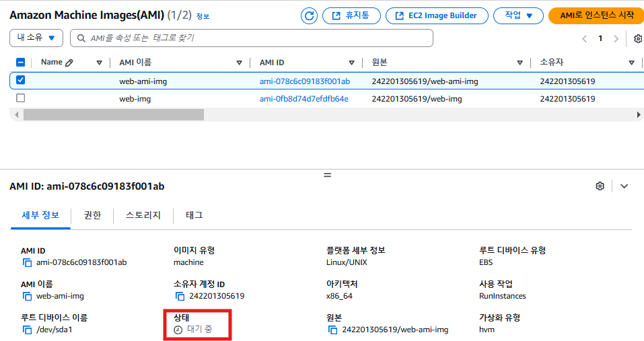The height and width of the screenshot is (341, 644).
Task: Go to previous page of results
Action: tap(585, 39)
